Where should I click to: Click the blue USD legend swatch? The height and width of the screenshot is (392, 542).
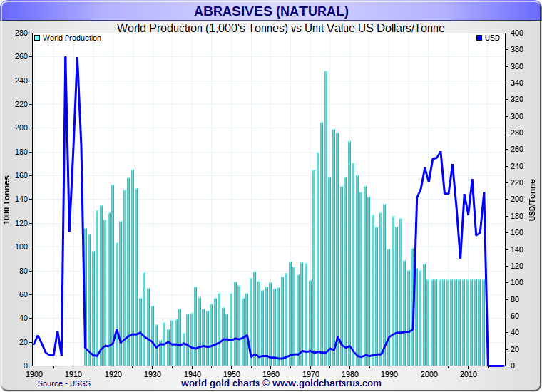click(479, 38)
